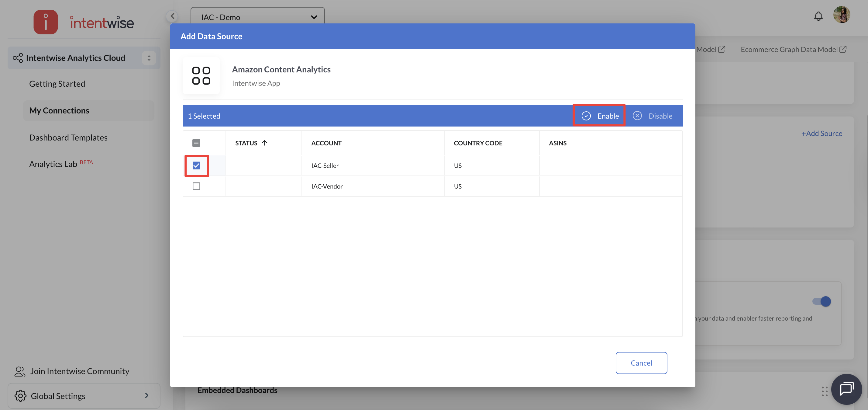
Task: Expand the Intentwise Analytics Cloud switcher
Action: click(x=149, y=58)
